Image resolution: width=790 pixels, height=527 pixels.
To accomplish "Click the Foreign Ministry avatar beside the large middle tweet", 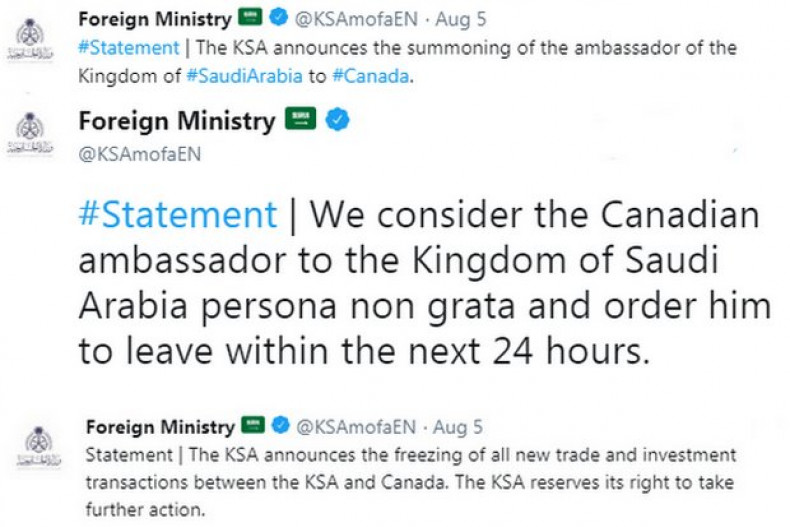I will (x=29, y=135).
